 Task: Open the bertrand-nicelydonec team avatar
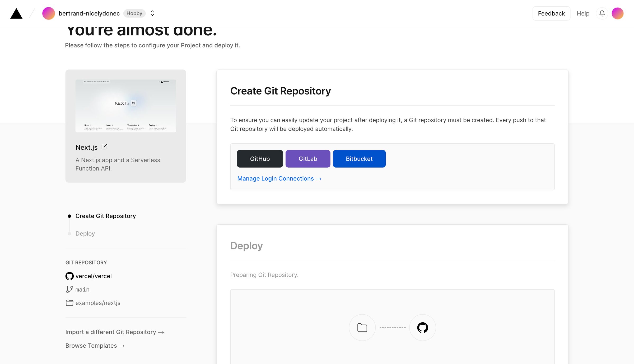click(49, 13)
